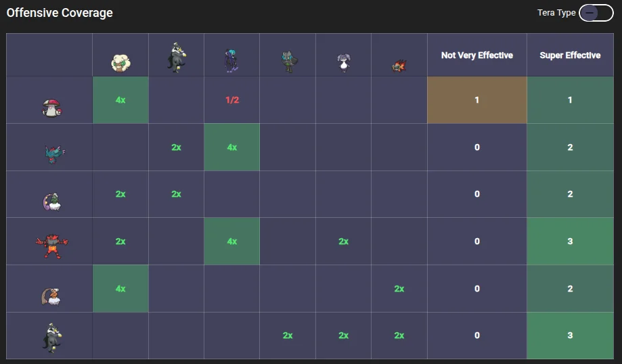Click the Chi-Yu fish sprite in header

[399, 66]
